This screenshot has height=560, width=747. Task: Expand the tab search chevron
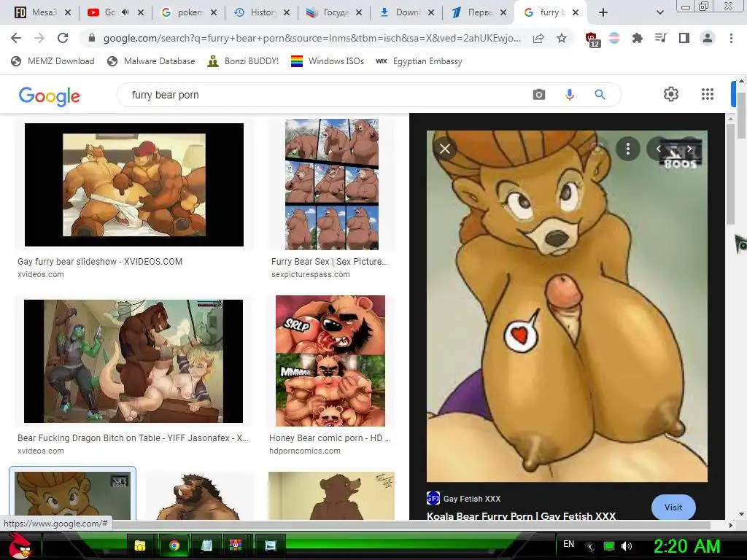click(x=659, y=12)
